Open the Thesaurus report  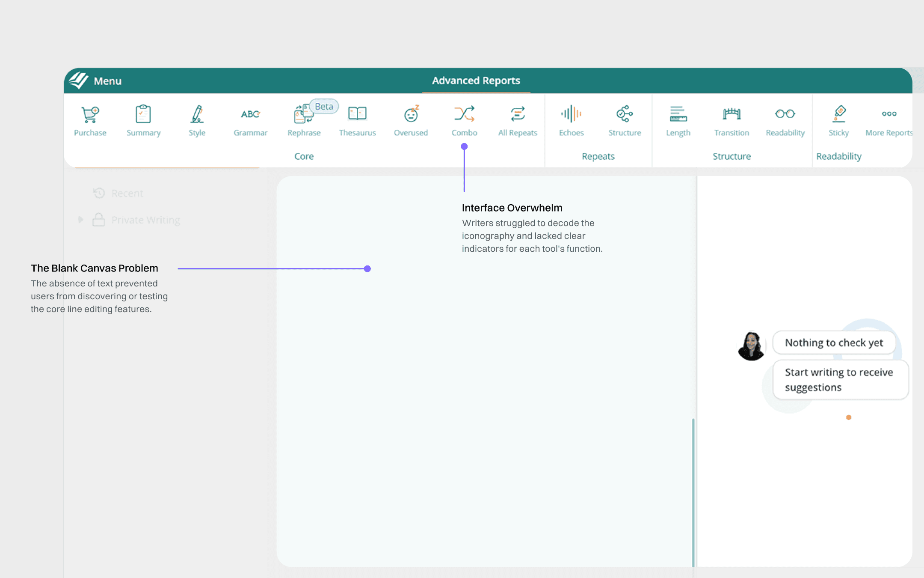point(357,120)
